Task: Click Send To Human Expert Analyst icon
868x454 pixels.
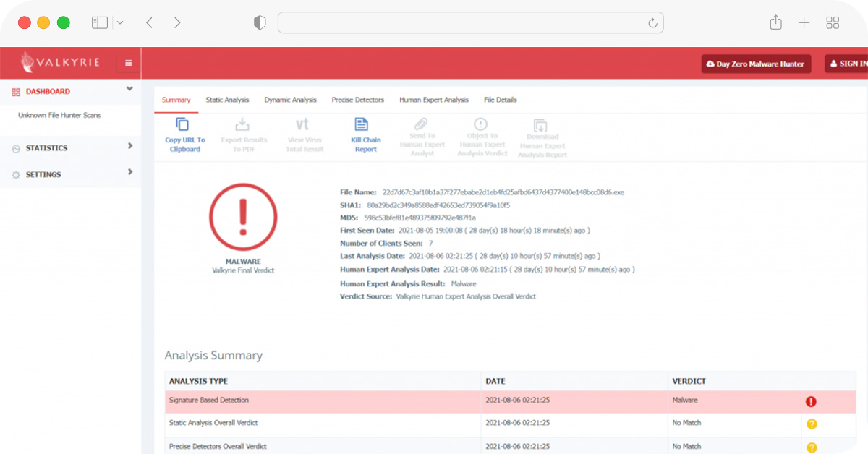Action: 421,124
